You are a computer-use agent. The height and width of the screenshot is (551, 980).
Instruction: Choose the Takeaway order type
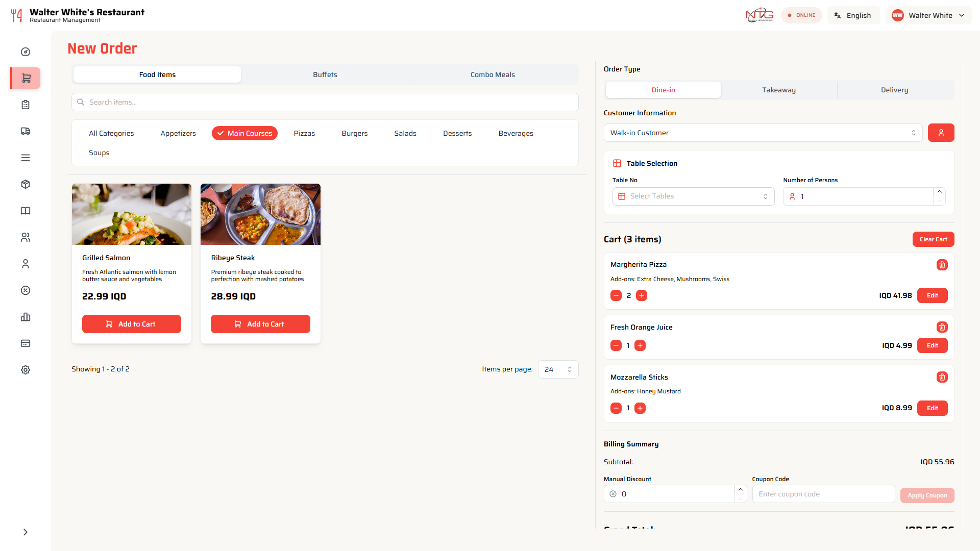pos(779,90)
